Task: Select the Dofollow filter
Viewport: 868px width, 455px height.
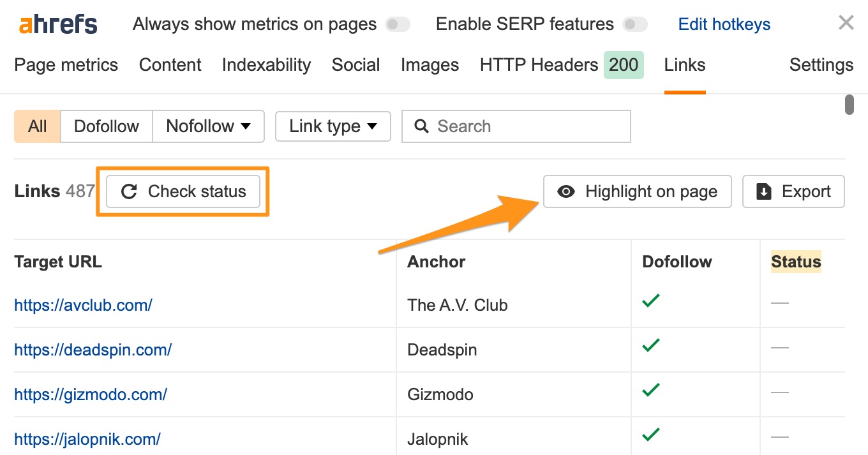Action: tap(106, 126)
